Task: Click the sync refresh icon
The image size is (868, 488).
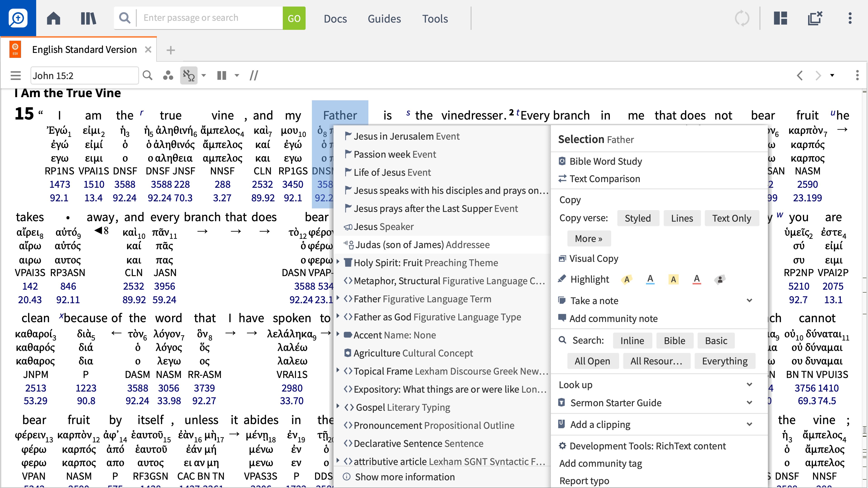Action: coord(742,18)
